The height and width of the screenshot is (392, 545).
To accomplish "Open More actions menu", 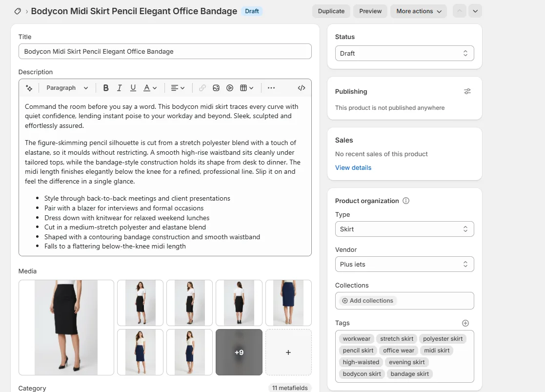I will click(x=419, y=11).
